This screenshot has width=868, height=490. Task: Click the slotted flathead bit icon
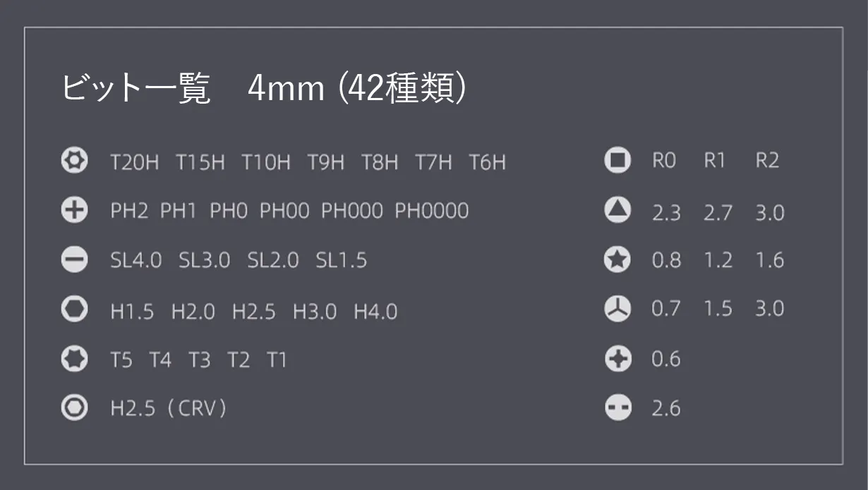pyautogui.click(x=74, y=260)
